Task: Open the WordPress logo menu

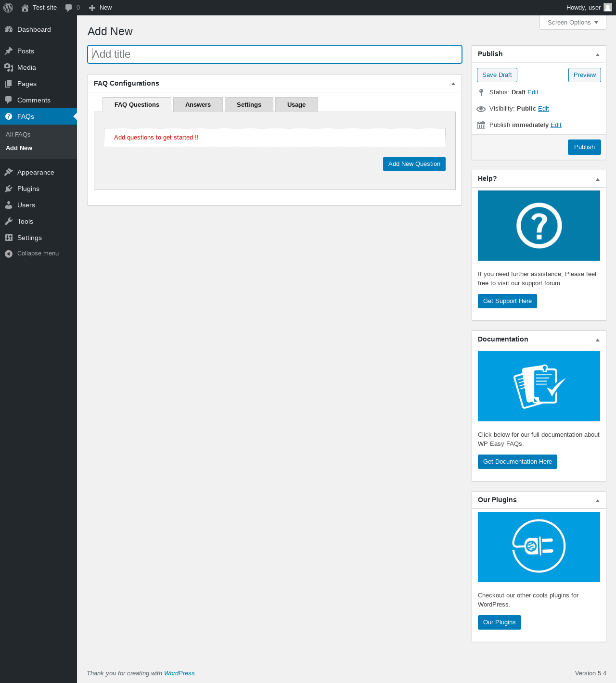Action: (x=8, y=8)
